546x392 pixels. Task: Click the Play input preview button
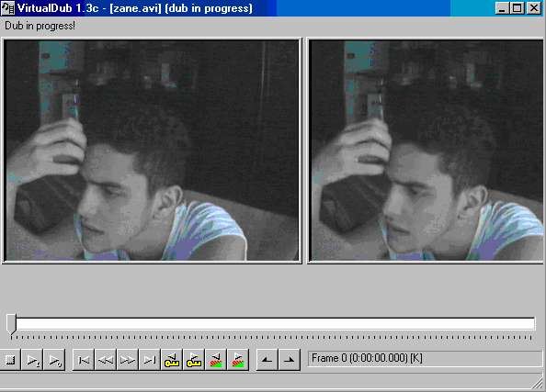[32, 360]
